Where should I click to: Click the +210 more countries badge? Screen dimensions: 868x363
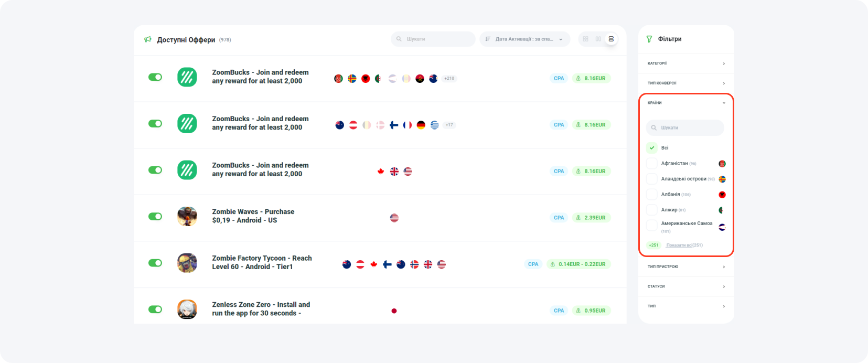[x=449, y=78]
